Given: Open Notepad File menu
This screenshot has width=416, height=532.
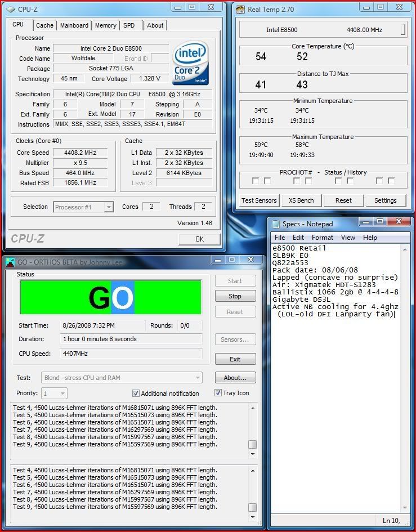Looking at the screenshot, I should [x=280, y=238].
